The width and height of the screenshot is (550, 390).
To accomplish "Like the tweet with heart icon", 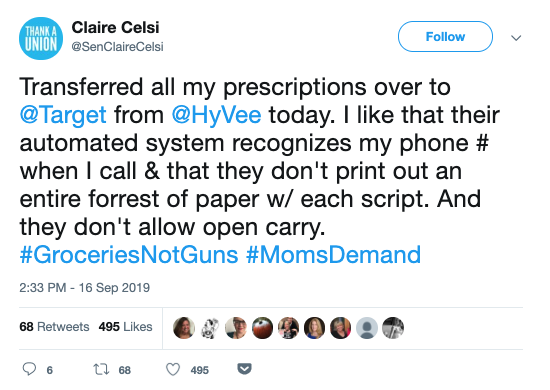I will (x=173, y=369).
